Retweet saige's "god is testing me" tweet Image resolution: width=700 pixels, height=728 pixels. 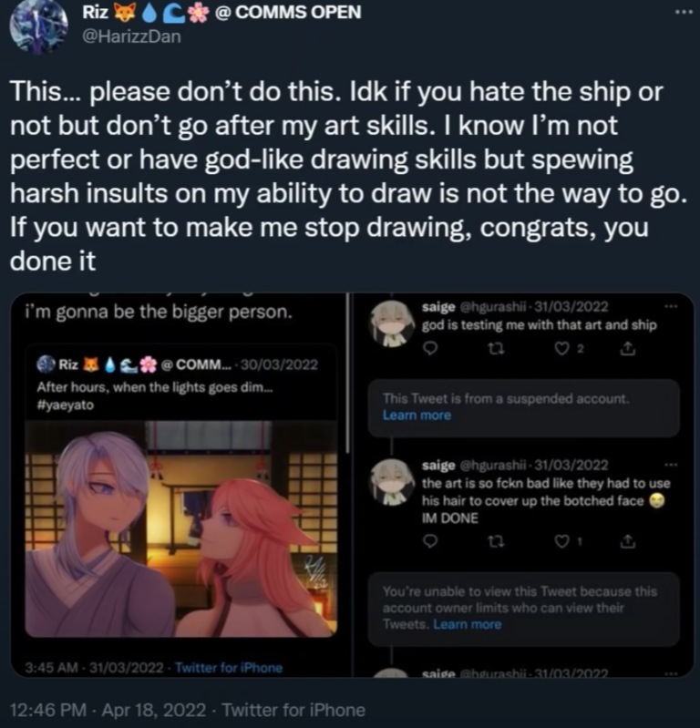click(x=499, y=347)
